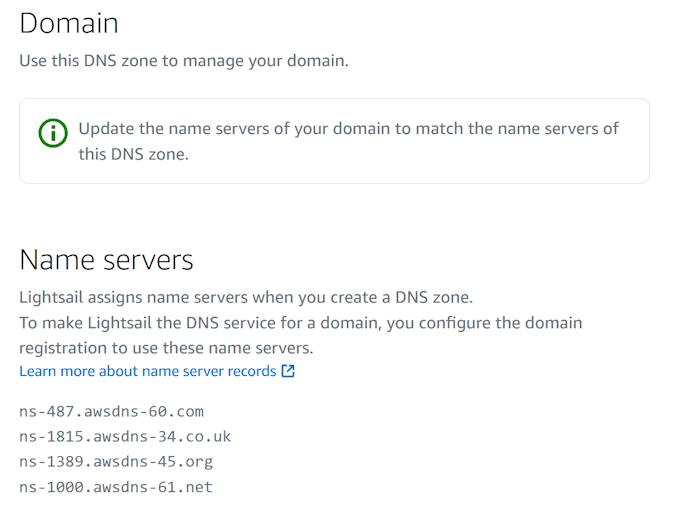Click the 'Lightsail assigns name servers' sentence

[x=246, y=298]
